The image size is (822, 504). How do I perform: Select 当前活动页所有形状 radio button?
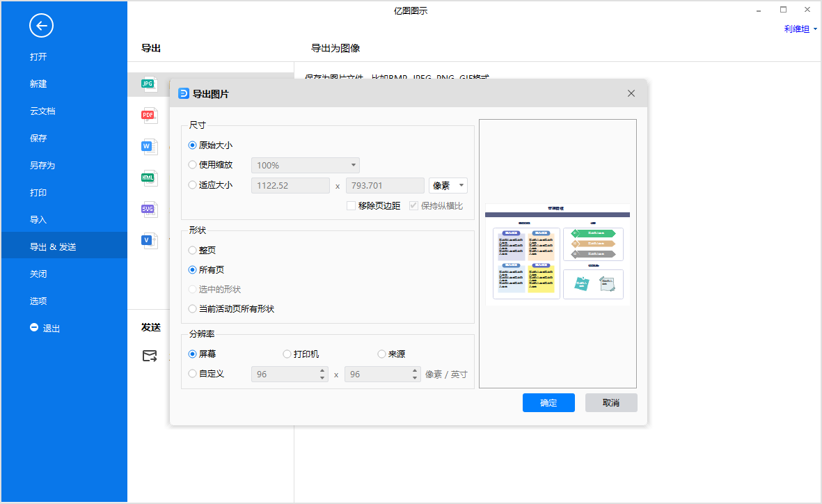coord(192,309)
